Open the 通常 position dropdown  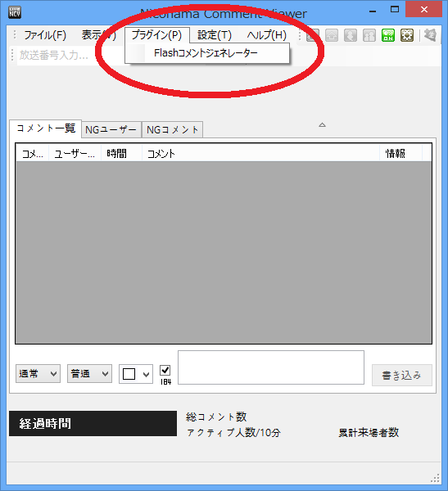pyautogui.click(x=38, y=374)
